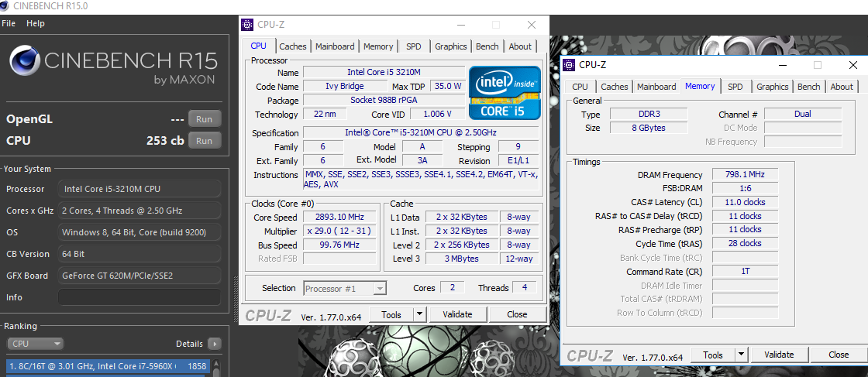Click the Tools button in right CPU-Z
The height and width of the screenshot is (377, 868).
(x=713, y=355)
